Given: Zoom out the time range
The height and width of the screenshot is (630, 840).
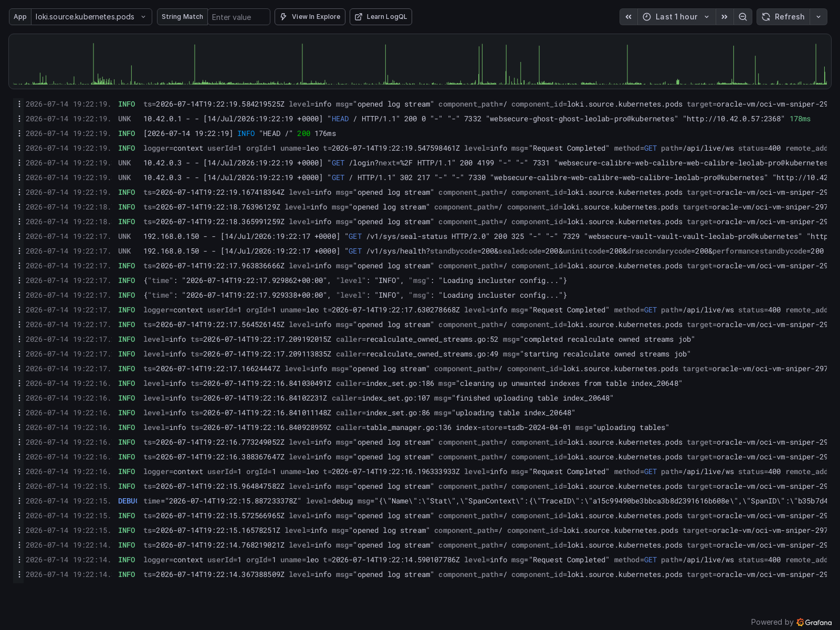Looking at the screenshot, I should [x=743, y=17].
